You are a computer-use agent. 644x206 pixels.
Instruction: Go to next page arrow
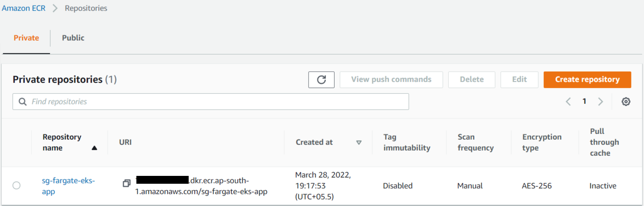[600, 102]
